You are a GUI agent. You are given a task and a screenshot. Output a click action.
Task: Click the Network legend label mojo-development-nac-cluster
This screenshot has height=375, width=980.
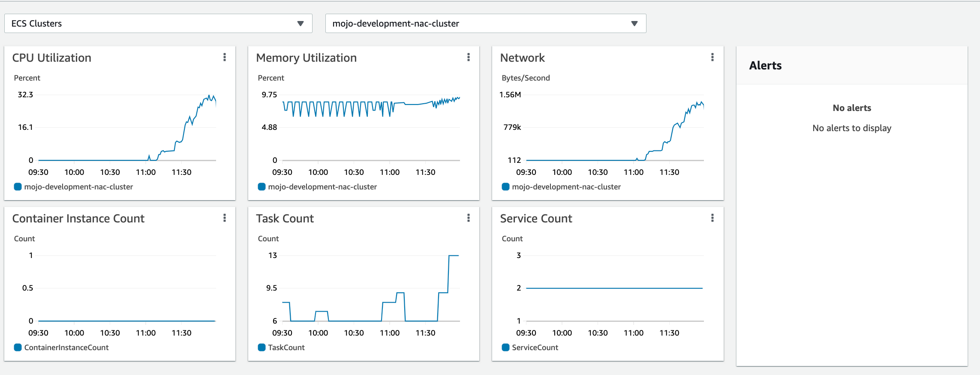coord(566,187)
